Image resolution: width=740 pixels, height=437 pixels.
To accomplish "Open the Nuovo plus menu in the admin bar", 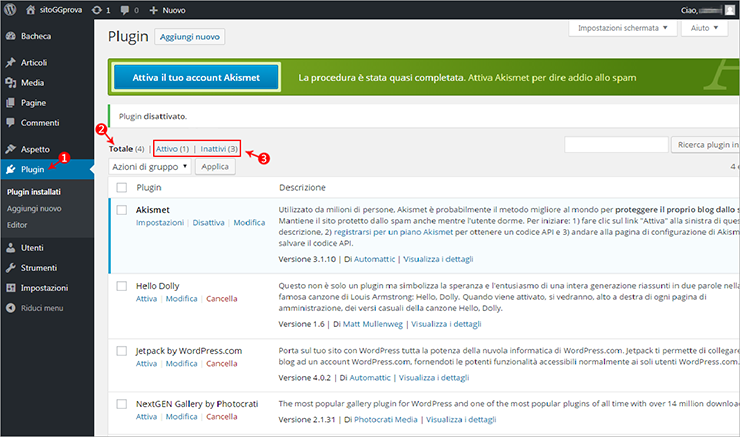I will pos(167,10).
